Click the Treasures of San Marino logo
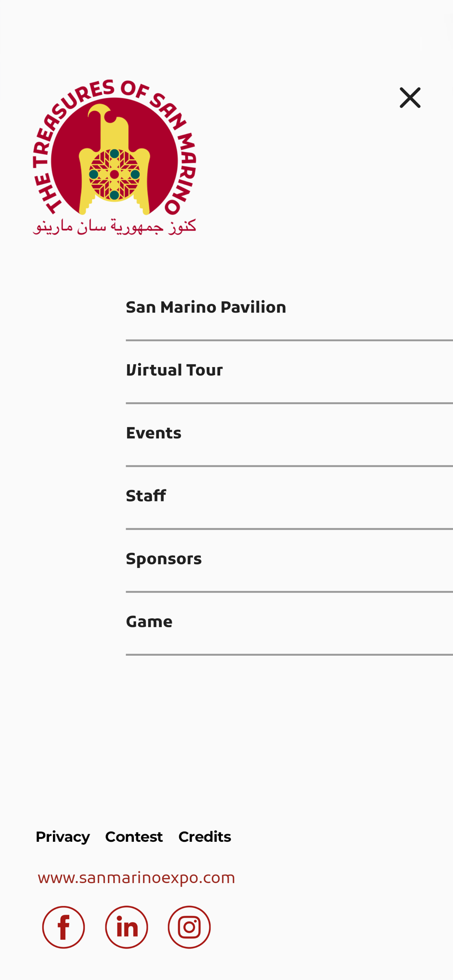453x980 pixels. pos(114,157)
